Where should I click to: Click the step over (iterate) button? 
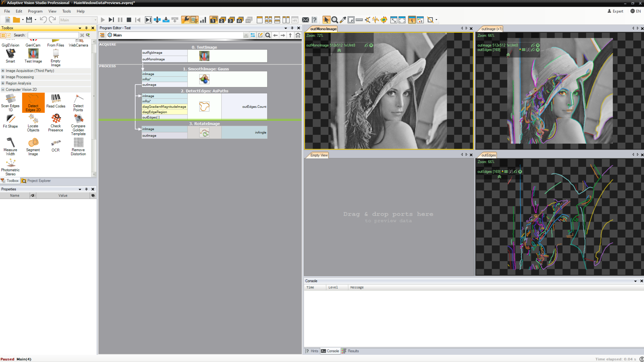(111, 20)
